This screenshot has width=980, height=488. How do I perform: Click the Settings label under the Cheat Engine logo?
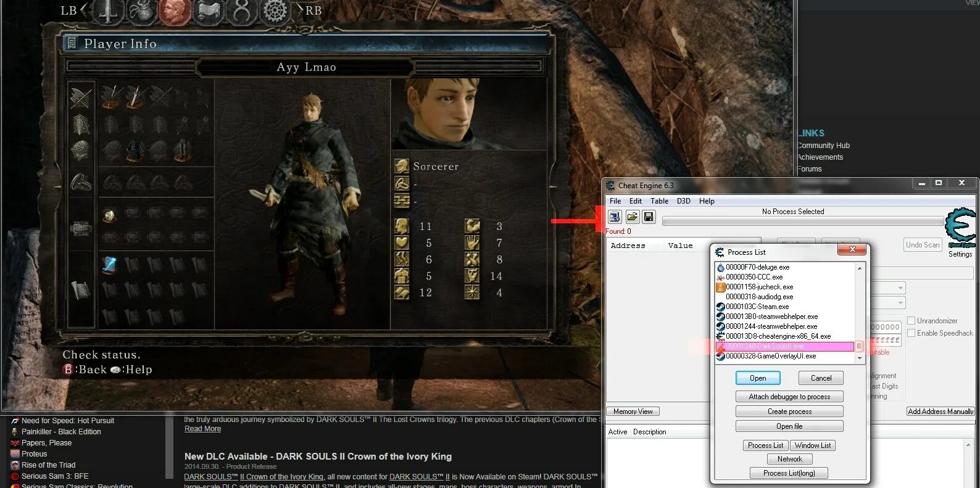point(960,254)
